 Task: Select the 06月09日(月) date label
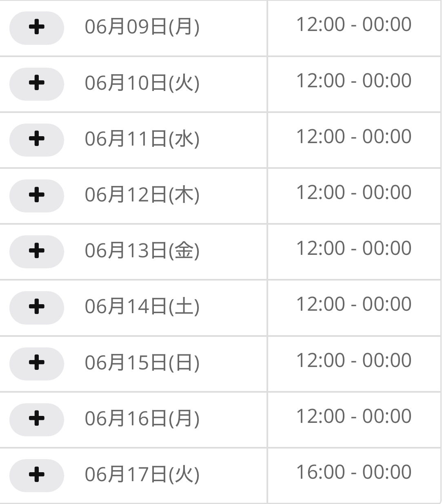pos(142,27)
